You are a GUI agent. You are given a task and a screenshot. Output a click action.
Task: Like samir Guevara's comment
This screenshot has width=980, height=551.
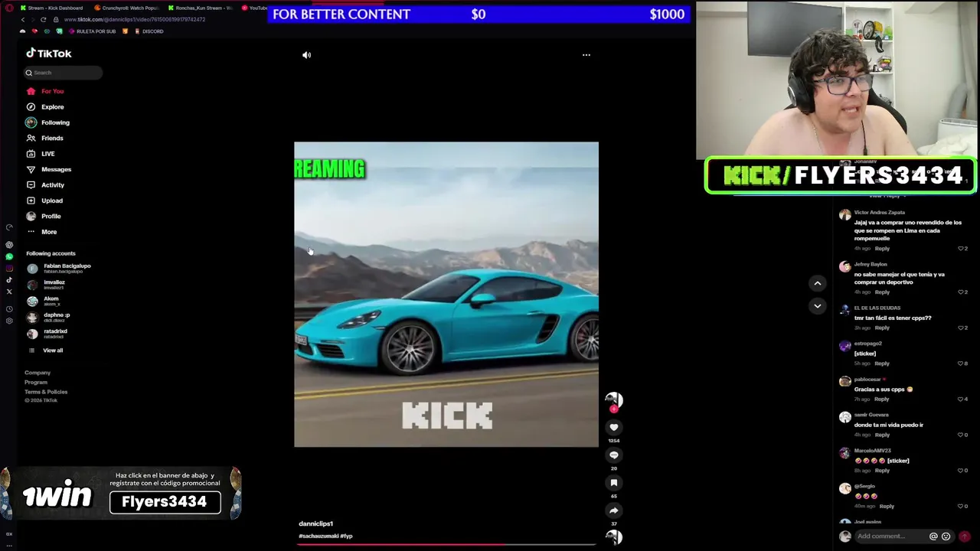(962, 435)
